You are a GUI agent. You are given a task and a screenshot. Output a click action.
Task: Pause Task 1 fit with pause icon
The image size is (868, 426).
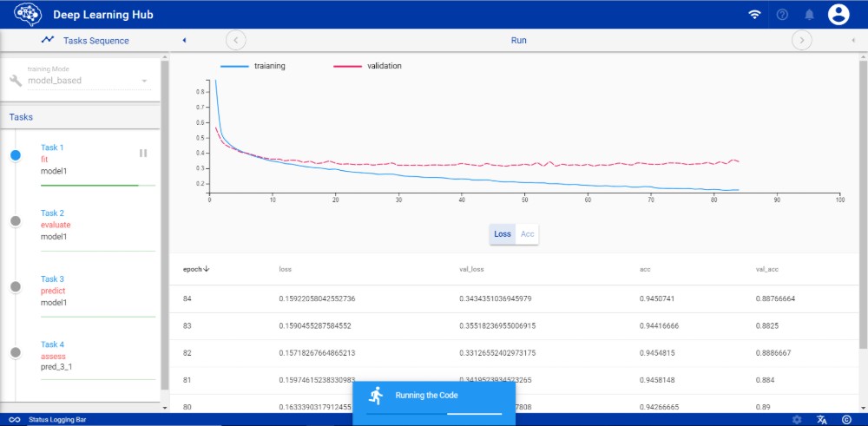coord(143,154)
